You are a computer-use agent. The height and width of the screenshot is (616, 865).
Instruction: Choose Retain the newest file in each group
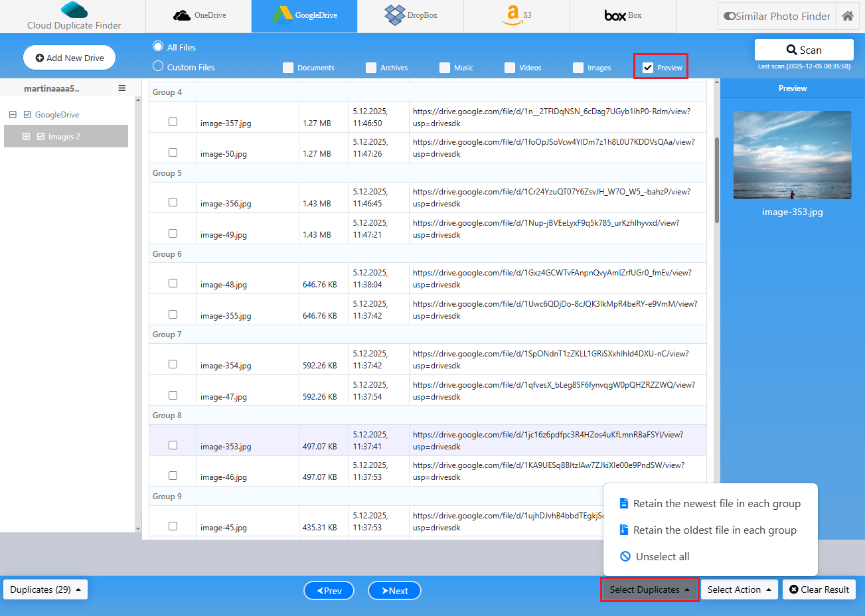point(716,504)
